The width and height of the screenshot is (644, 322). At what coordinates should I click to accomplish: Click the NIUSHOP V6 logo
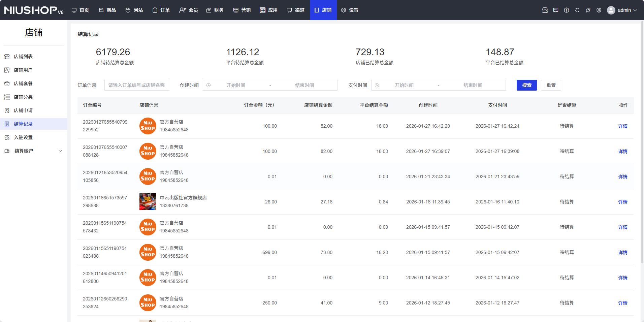(34, 10)
